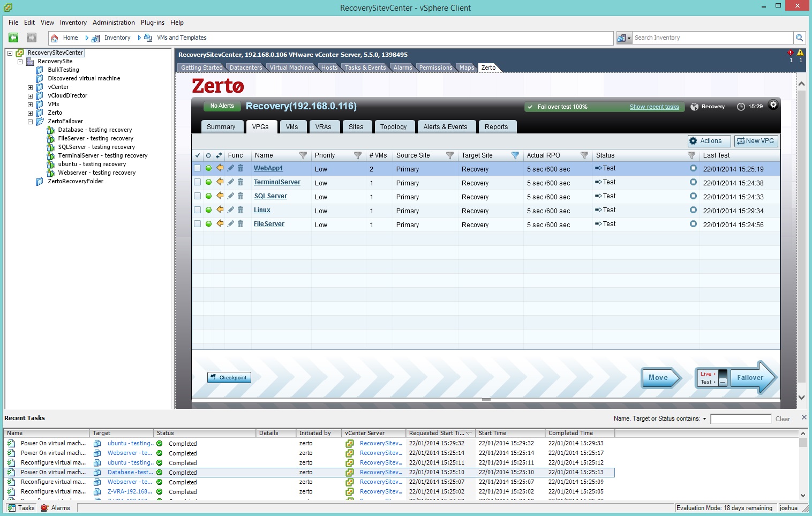Open the Actions gear menu
The height and width of the screenshot is (516, 812).
pos(708,141)
